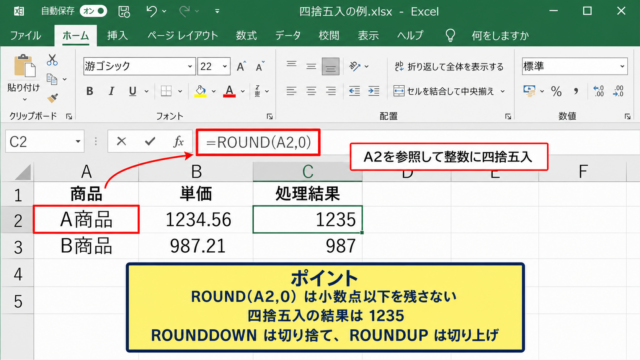Open the fill color dropdown arrow
The width and height of the screenshot is (640, 360).
pos(213,91)
